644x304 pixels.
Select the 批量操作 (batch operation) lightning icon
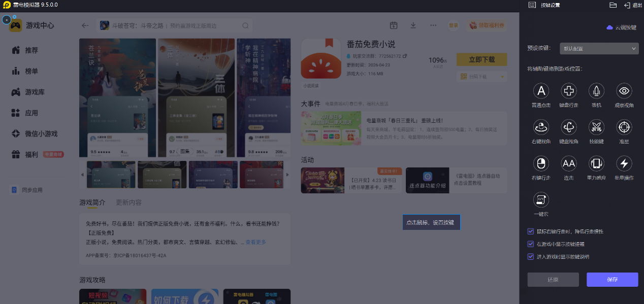click(624, 163)
